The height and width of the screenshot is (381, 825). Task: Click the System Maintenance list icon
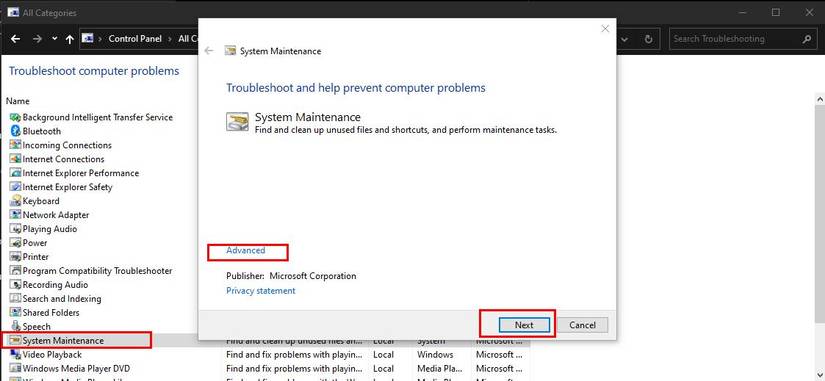coord(15,340)
